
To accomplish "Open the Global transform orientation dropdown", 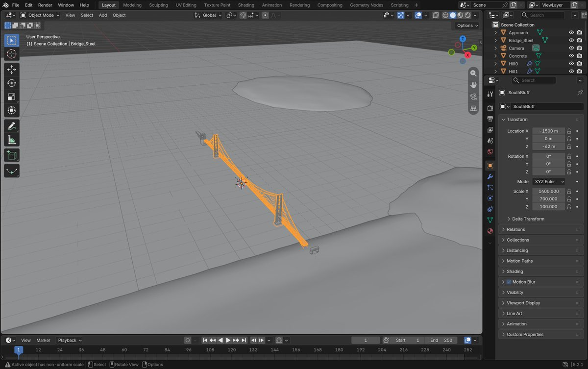I will tap(209, 15).
